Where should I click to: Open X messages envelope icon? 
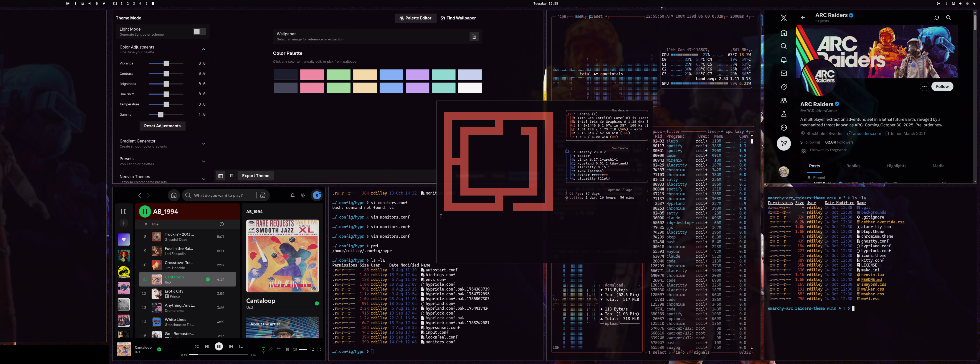coord(783,73)
